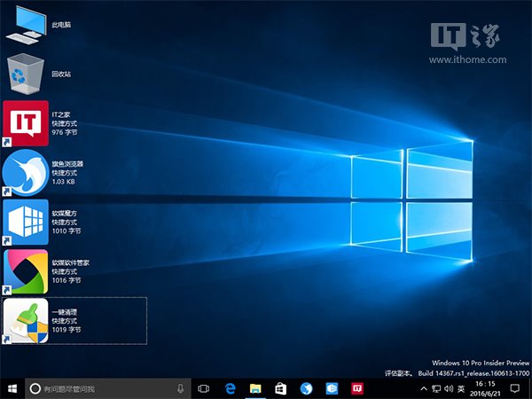Select the 软媒魔方 desktop shortcut

point(27,222)
